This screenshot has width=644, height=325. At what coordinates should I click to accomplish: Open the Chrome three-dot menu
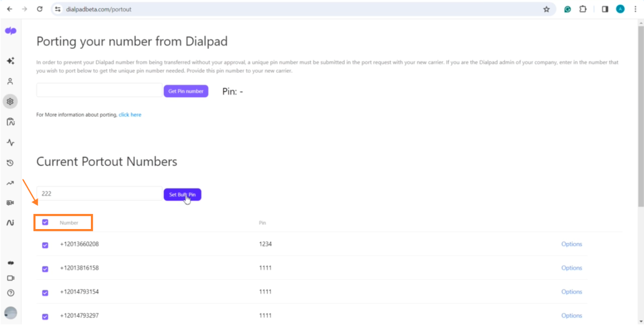click(x=635, y=9)
